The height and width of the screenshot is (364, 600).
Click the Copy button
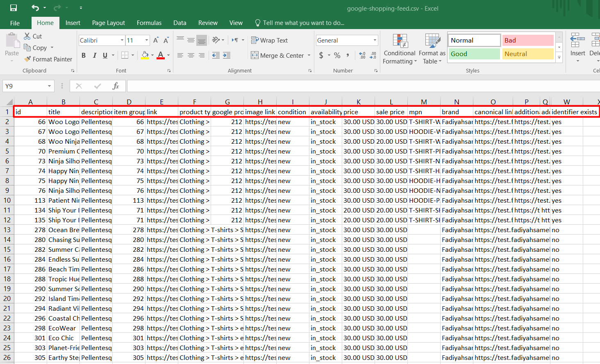click(35, 47)
